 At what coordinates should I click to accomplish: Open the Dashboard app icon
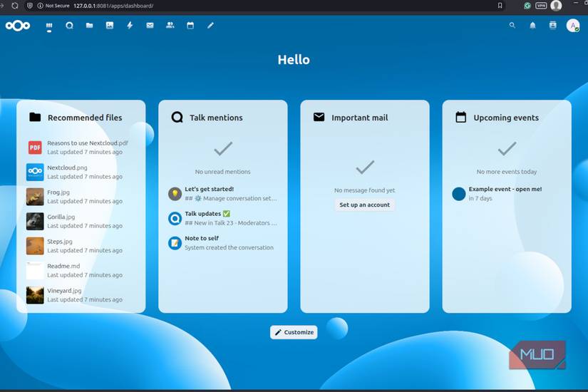(49, 26)
